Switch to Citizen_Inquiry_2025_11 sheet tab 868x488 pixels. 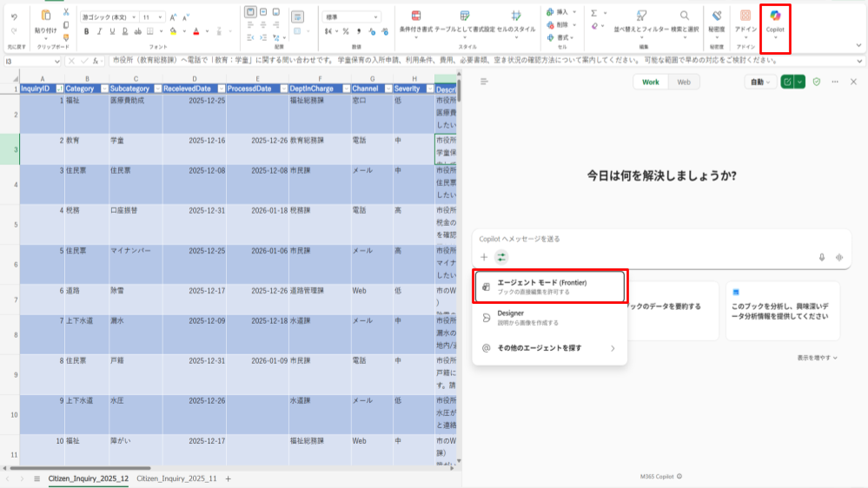tap(176, 478)
